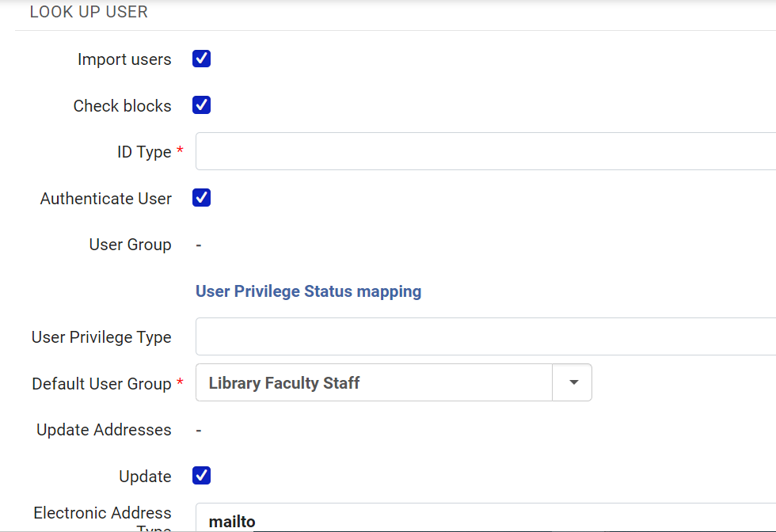Expand the Default User Group dropdown arrow
The width and height of the screenshot is (776, 532).
click(x=572, y=383)
